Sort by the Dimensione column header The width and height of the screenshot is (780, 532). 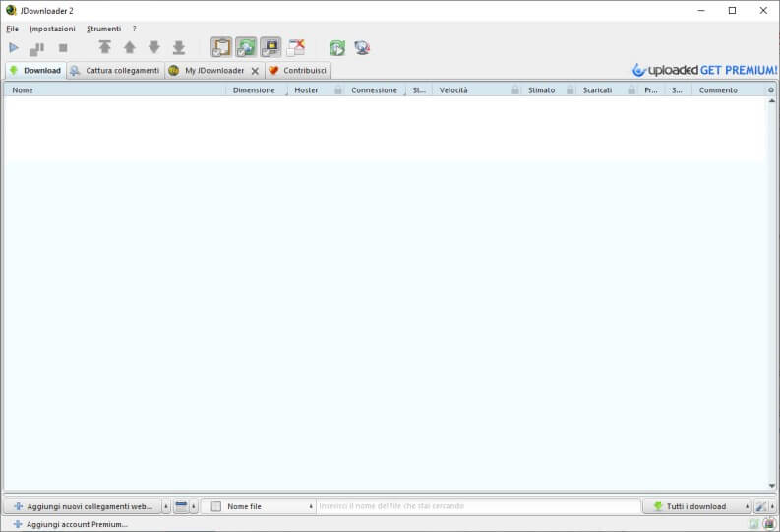[x=256, y=90]
